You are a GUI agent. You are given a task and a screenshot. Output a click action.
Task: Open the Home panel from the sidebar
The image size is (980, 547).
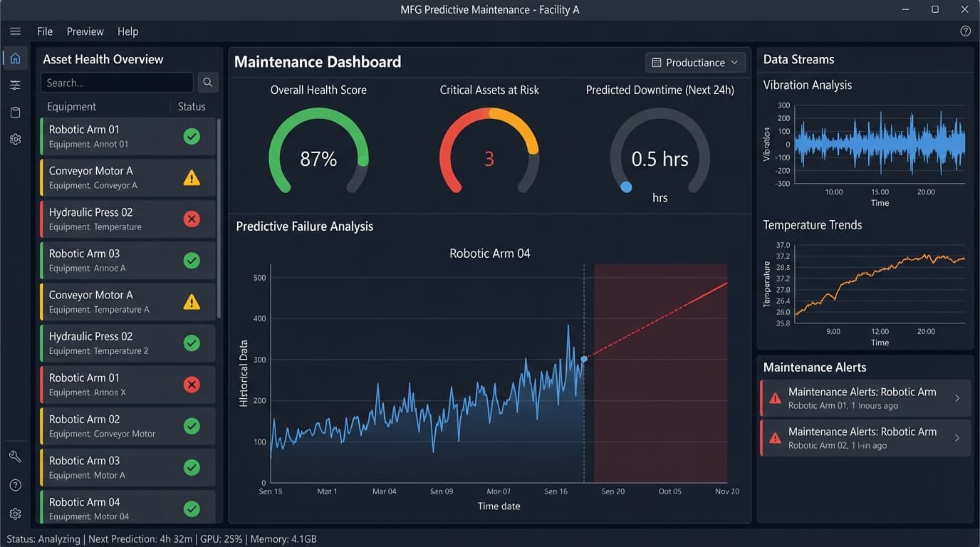pyautogui.click(x=15, y=58)
